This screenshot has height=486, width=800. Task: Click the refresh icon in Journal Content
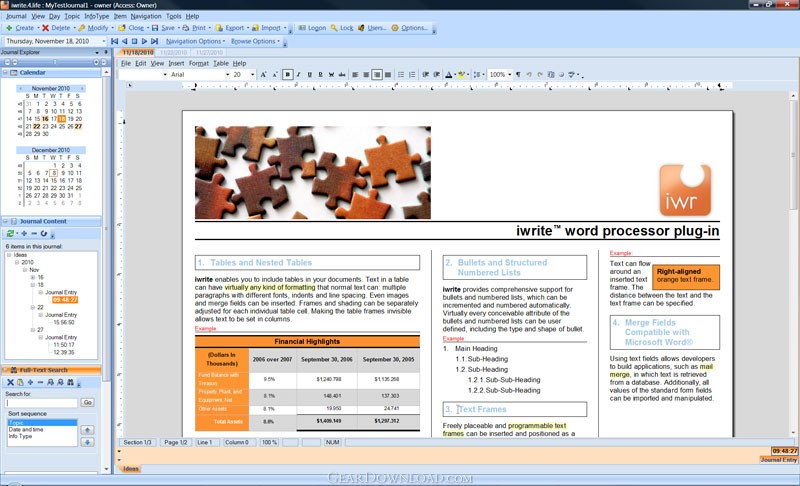point(10,234)
